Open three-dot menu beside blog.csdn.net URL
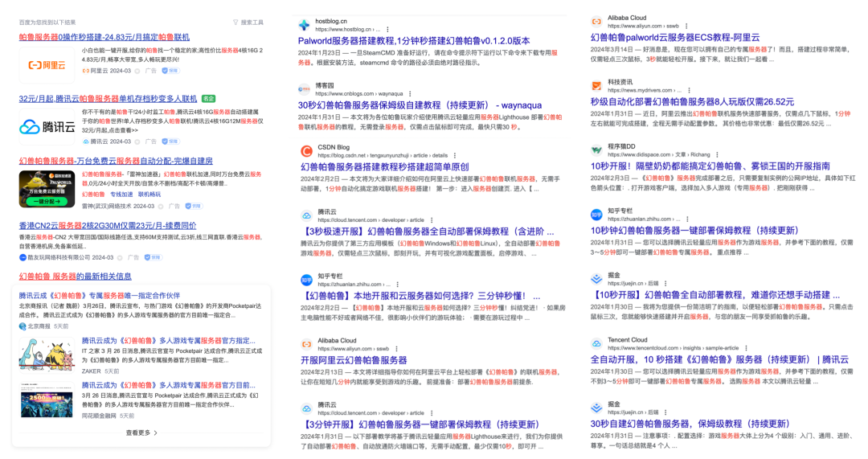Image resolution: width=868 pixels, height=459 pixels. (x=454, y=156)
